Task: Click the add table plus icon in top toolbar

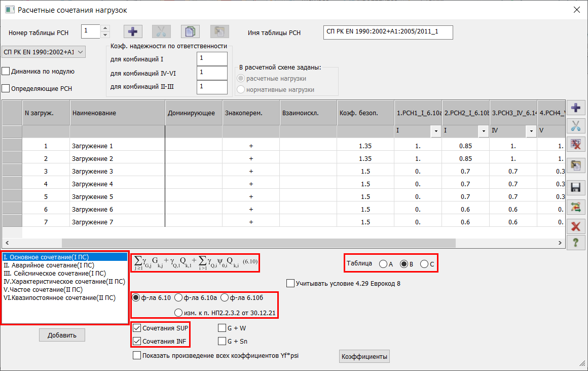Action: 133,31
